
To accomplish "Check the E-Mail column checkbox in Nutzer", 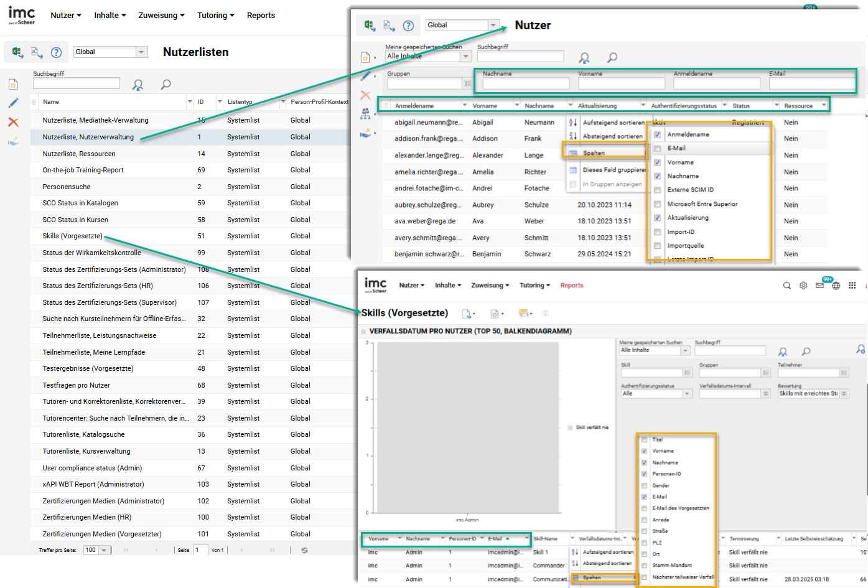I will (657, 148).
